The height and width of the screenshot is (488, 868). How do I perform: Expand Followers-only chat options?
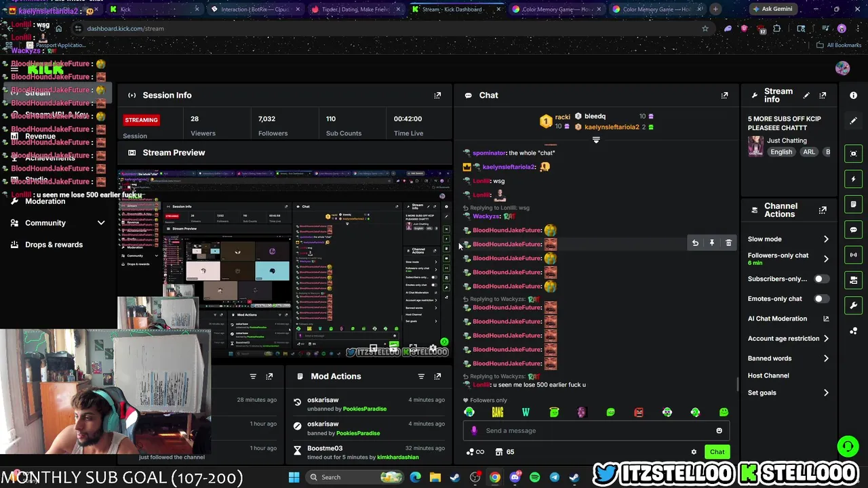(x=826, y=259)
